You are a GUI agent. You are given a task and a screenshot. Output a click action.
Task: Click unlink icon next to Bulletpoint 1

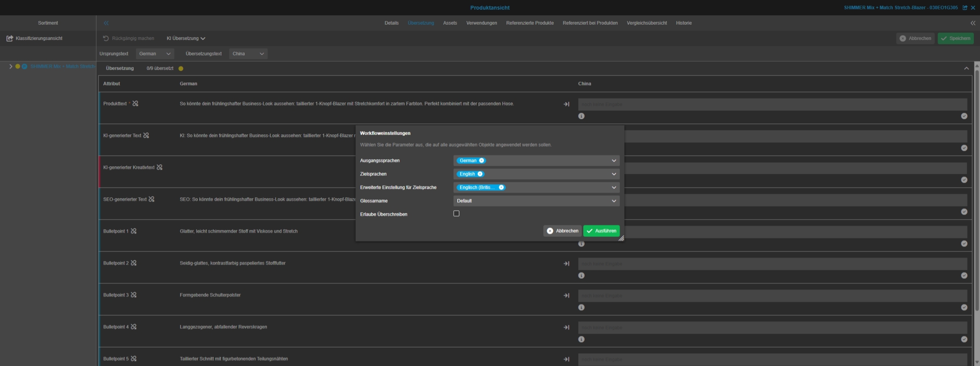coord(134,231)
